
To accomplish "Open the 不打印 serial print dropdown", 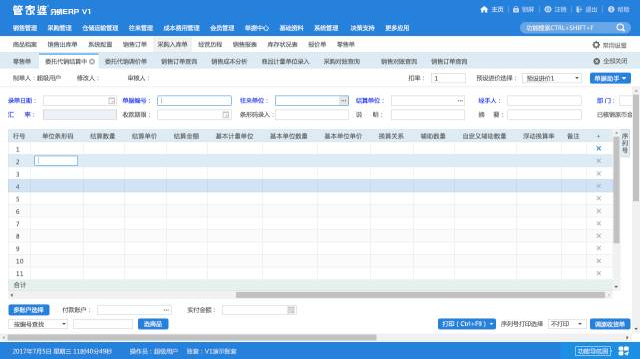I will tap(567, 324).
